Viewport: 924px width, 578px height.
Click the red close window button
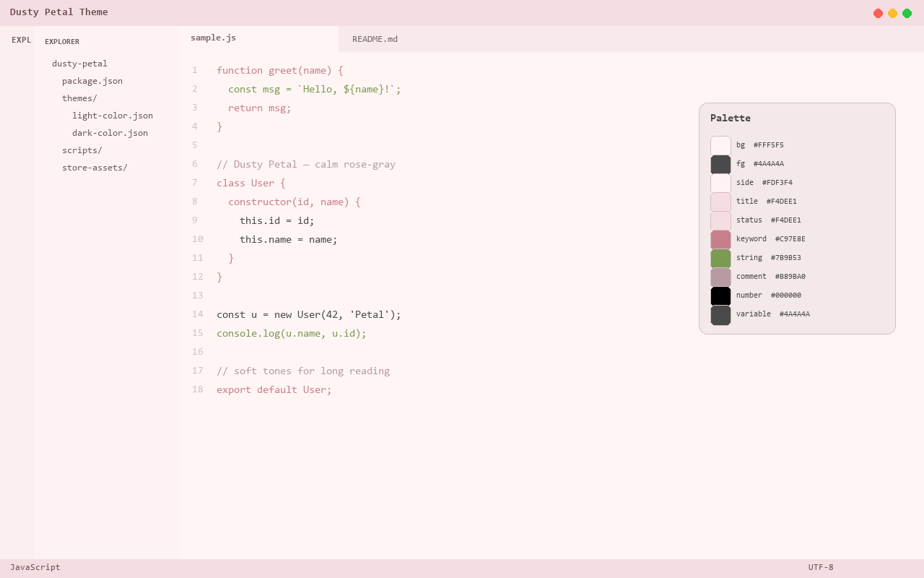point(878,13)
